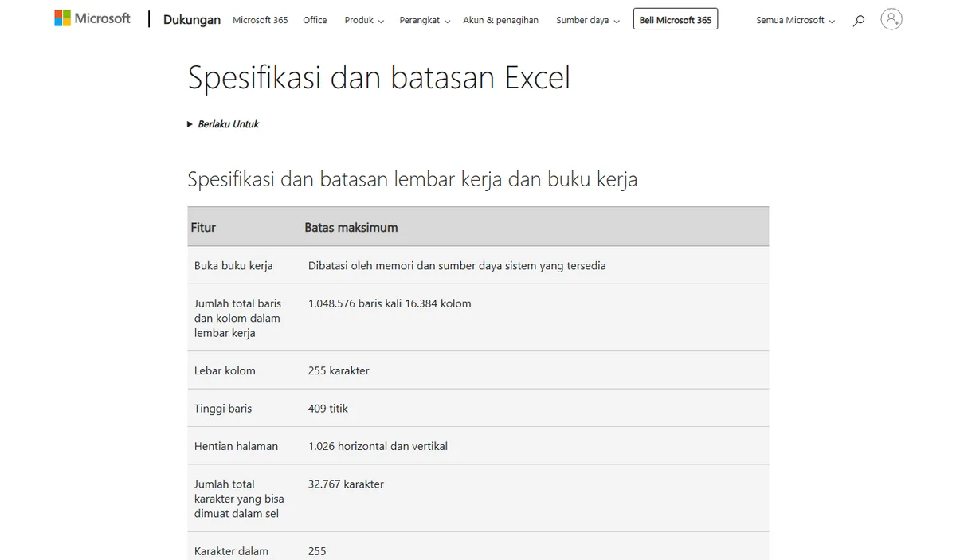
Task: Click the Microsoft logo
Action: tap(92, 18)
